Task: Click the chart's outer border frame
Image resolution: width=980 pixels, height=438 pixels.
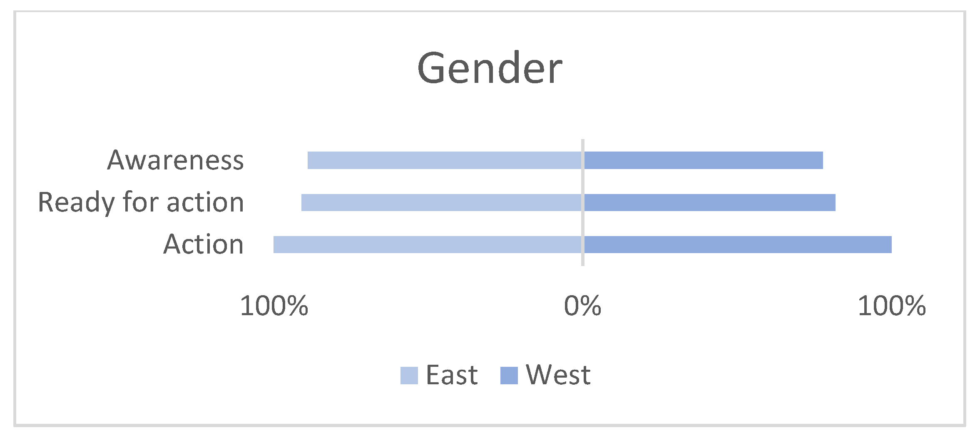Action: 15,219
